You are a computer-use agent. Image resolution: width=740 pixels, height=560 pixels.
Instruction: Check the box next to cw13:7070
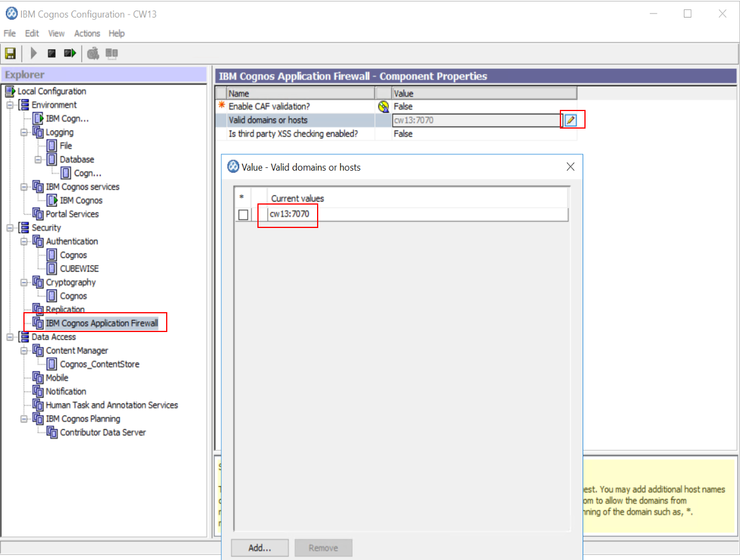243,215
